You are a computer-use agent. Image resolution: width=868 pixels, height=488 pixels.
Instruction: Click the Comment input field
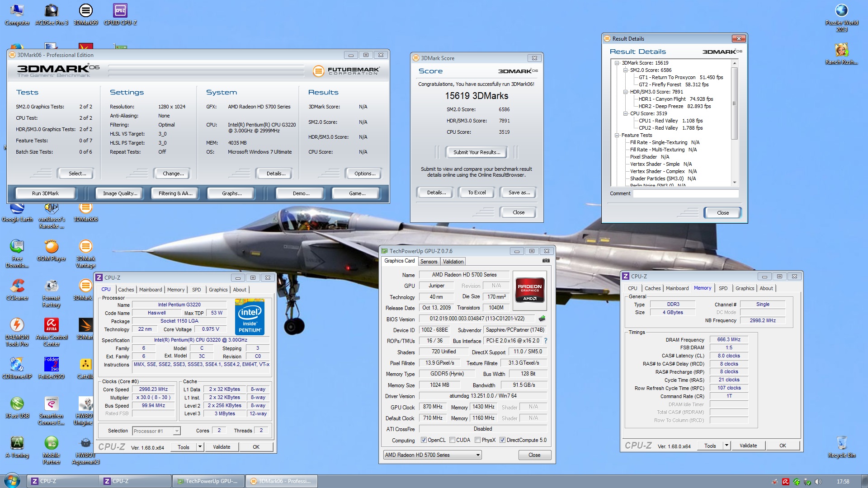(686, 194)
